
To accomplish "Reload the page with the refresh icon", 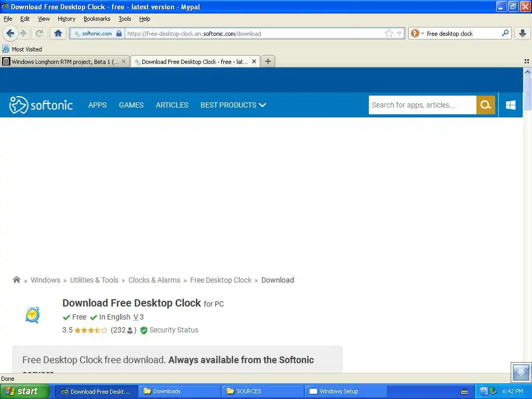I will pyautogui.click(x=39, y=33).
